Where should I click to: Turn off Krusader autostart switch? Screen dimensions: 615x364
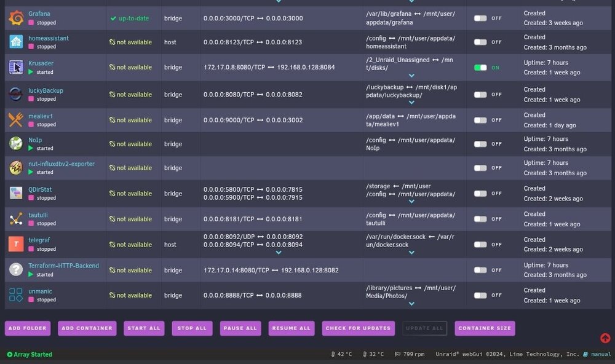480,68
